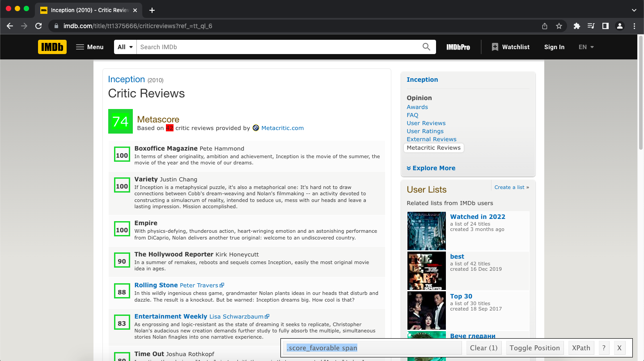Image resolution: width=644 pixels, height=361 pixels.
Task: Click the green 74 Metascore box
Action: click(x=120, y=121)
